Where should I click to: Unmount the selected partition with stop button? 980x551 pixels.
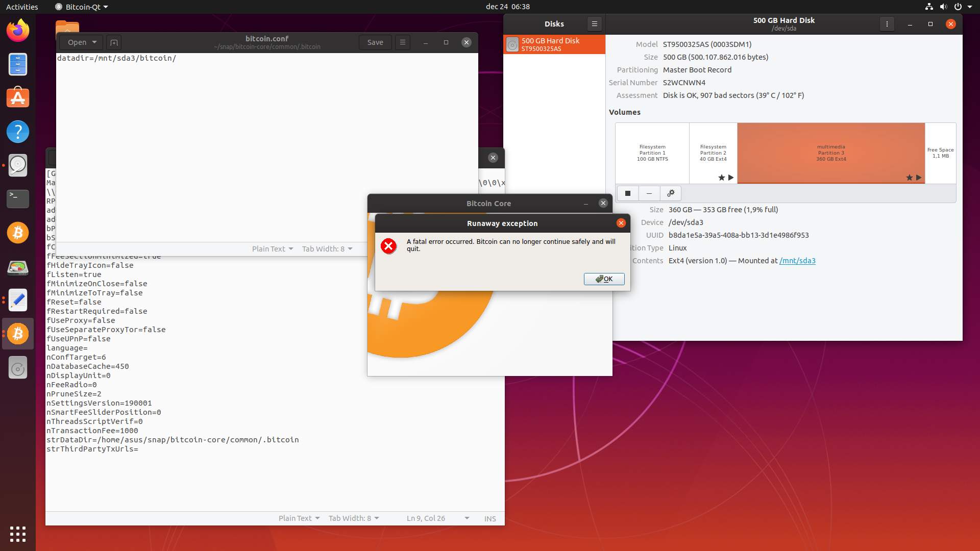pyautogui.click(x=628, y=193)
